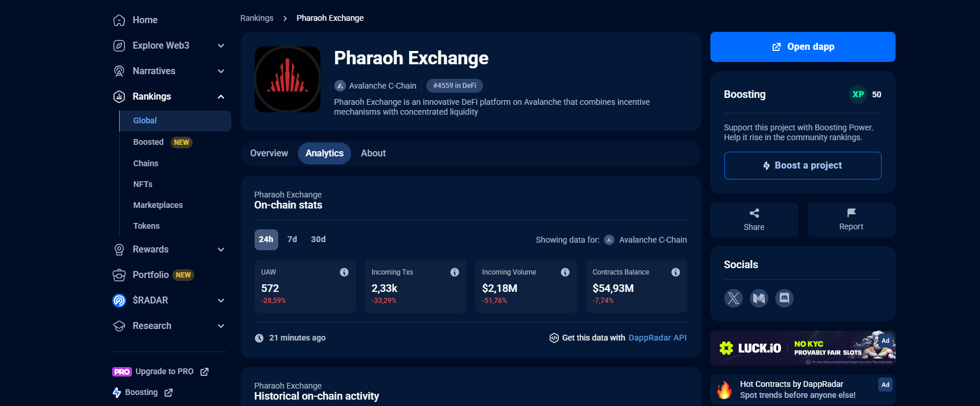The height and width of the screenshot is (406, 980).
Task: Click the Home house icon in sidebar
Action: coord(119,20)
